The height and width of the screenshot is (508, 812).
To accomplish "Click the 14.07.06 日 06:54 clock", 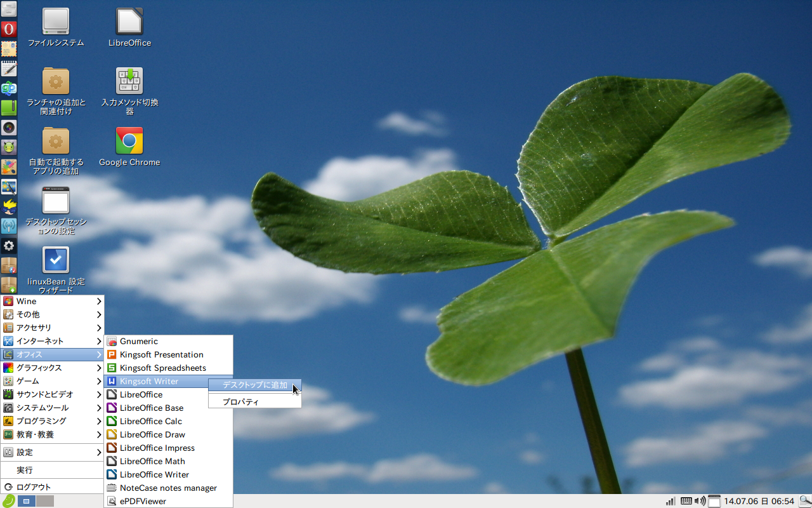I will click(x=759, y=501).
